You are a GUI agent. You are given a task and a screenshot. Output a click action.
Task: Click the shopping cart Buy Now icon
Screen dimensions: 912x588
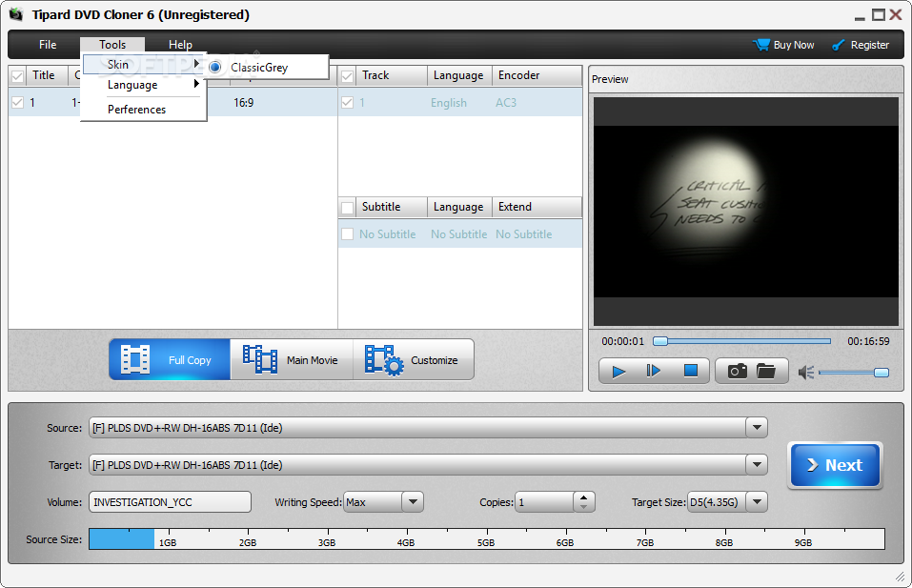pyautogui.click(x=760, y=45)
